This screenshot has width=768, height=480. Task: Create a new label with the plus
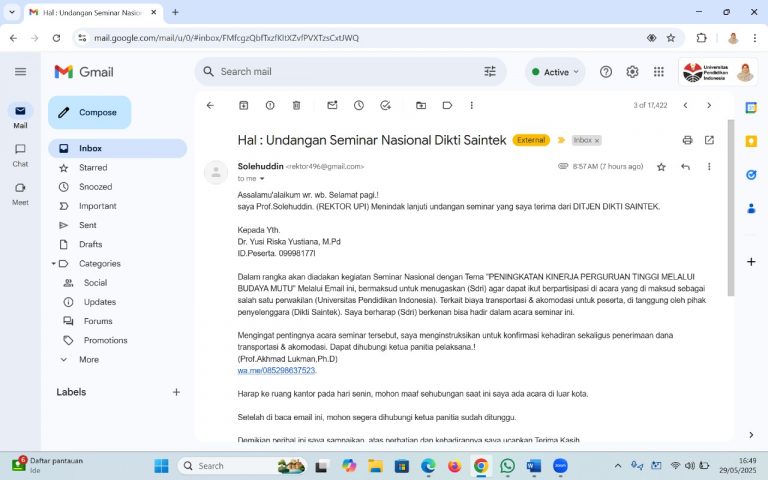(x=176, y=392)
